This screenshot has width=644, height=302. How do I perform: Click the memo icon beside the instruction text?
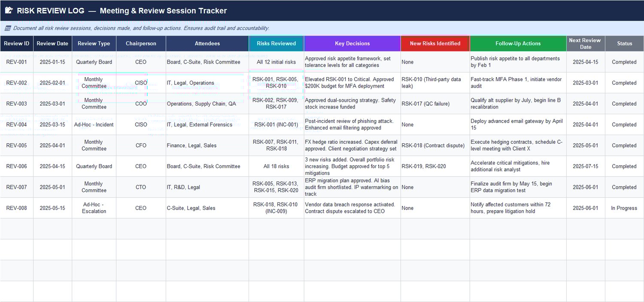7,28
